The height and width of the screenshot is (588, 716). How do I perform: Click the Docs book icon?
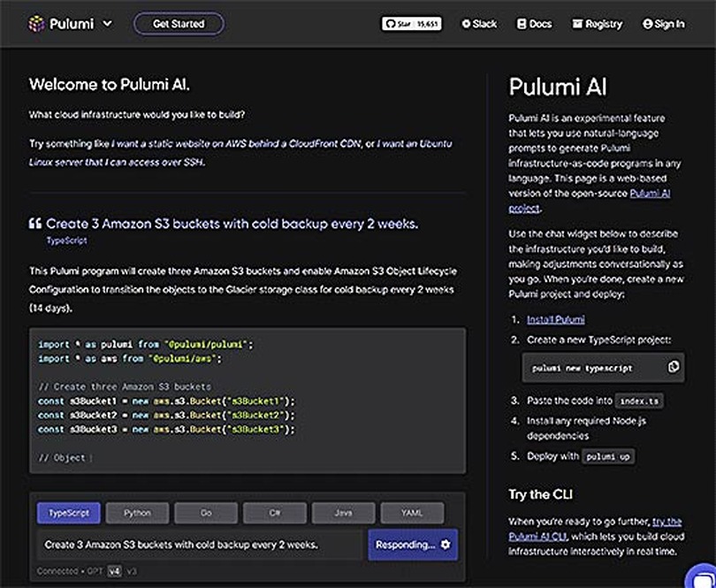pyautogui.click(x=522, y=24)
